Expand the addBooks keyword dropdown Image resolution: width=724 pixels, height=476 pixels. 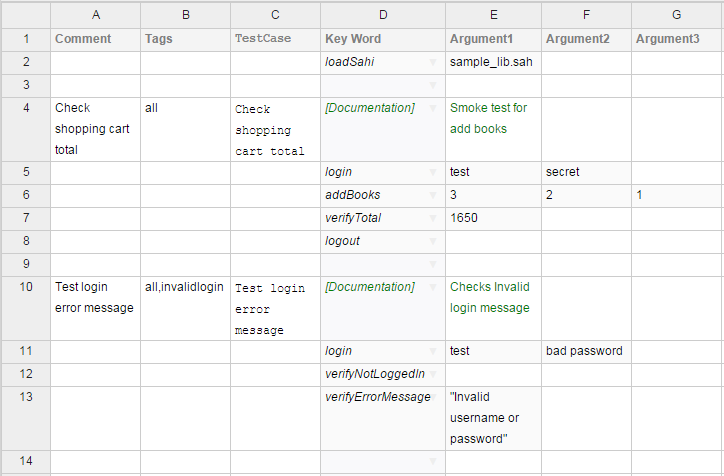point(433,194)
